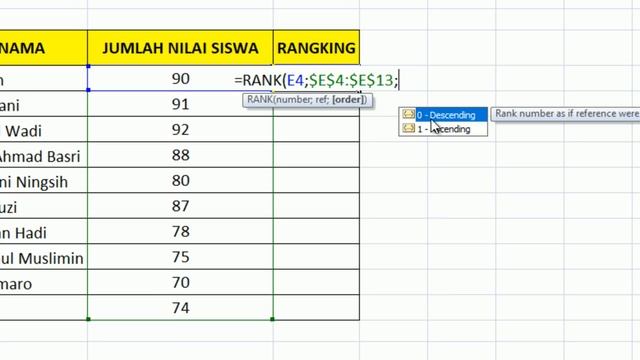The height and width of the screenshot is (360, 640).
Task: Click the empty RANGKING cell beside 70
Action: click(x=316, y=282)
